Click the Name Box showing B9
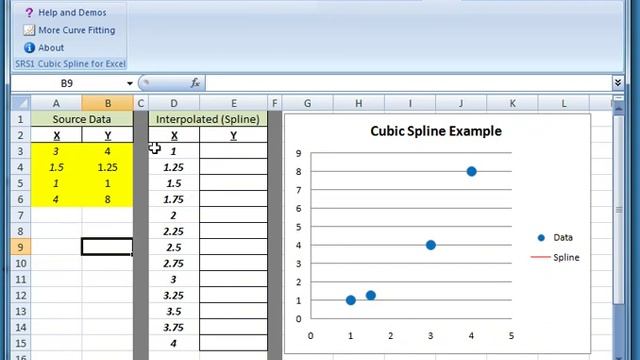 point(67,83)
